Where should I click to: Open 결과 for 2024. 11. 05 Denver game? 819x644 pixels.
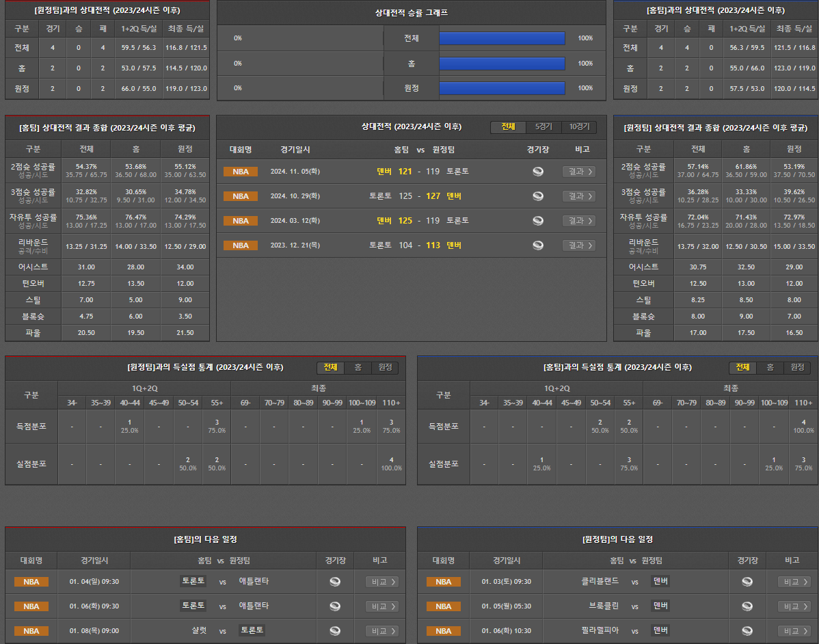[578, 172]
